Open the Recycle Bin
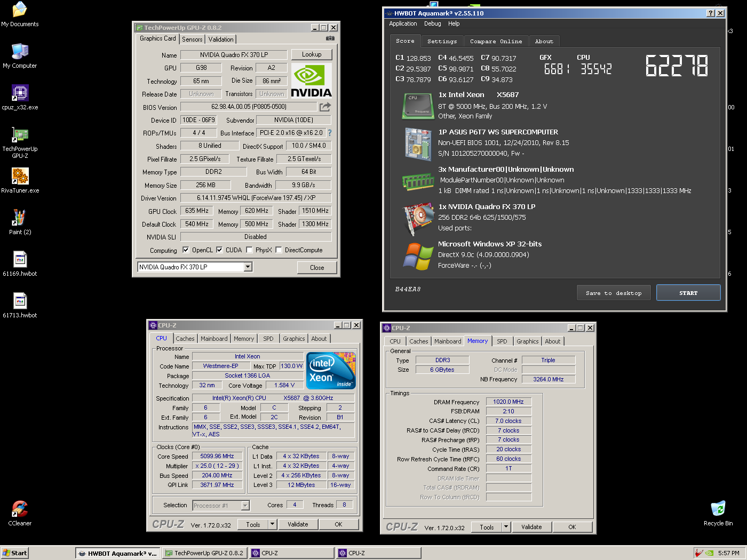747x560 pixels. pos(718,514)
